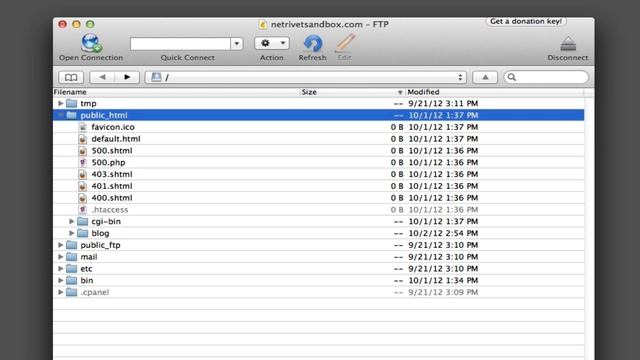Go to parent folder with up arrow
This screenshot has height=360, width=640.
(485, 77)
